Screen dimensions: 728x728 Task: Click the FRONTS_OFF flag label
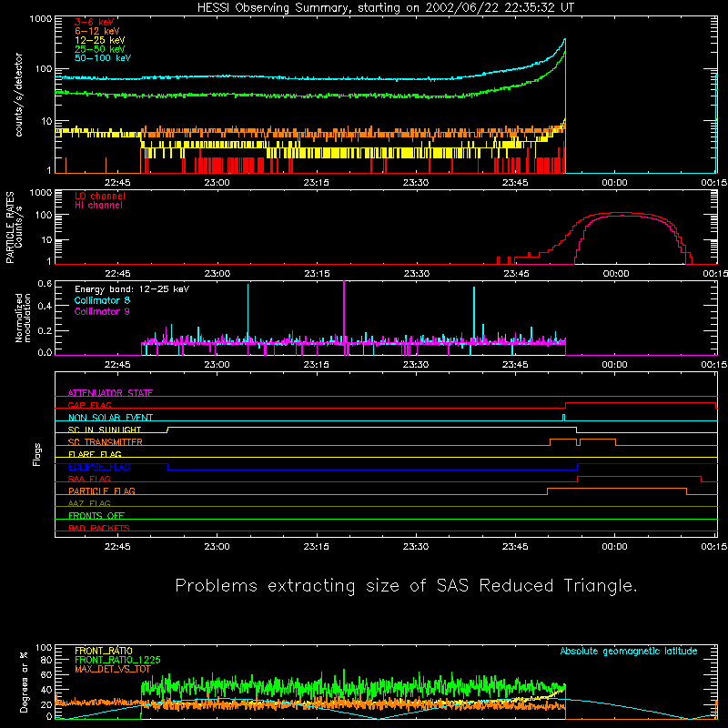point(96,515)
